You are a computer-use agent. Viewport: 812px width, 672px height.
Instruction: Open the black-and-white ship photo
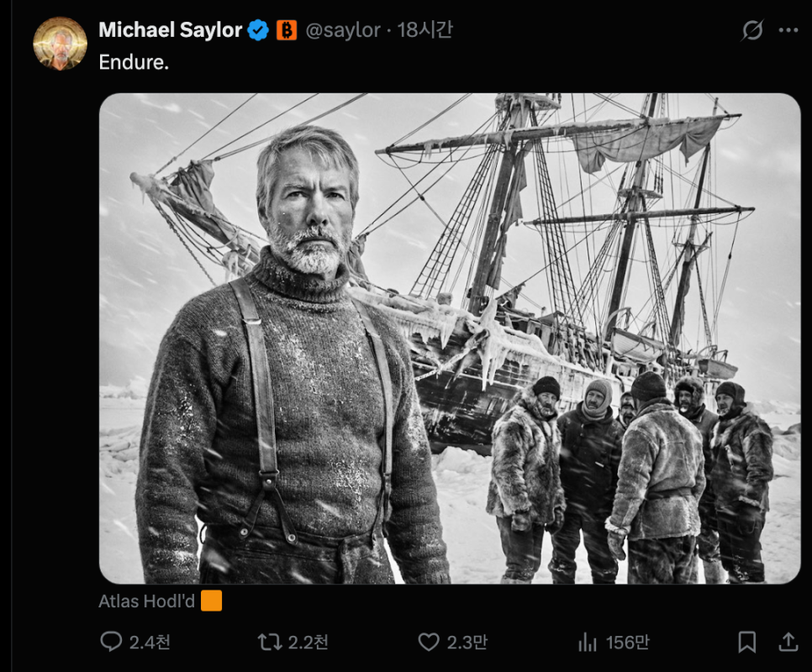(450, 338)
